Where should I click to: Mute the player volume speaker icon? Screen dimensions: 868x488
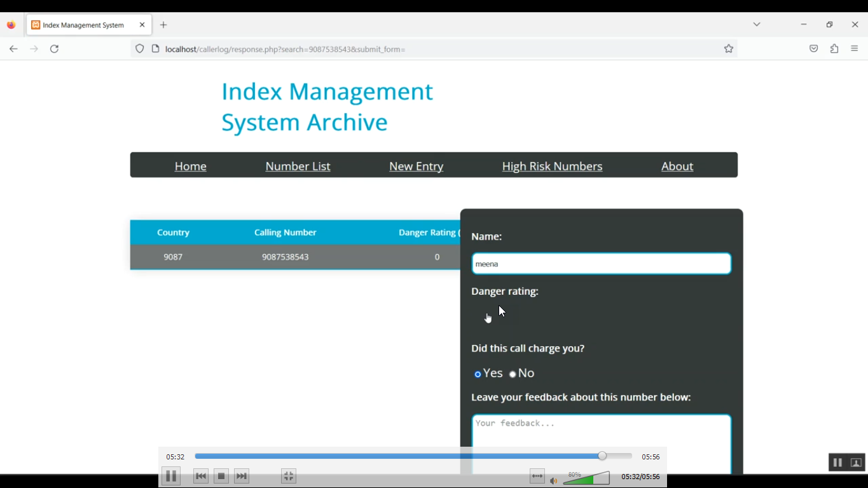pos(554,480)
